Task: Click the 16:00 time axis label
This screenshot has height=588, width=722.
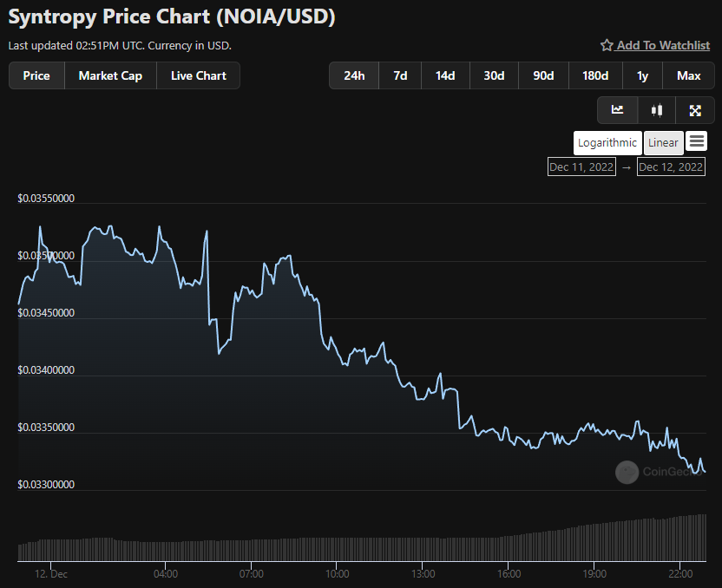Action: click(x=509, y=574)
